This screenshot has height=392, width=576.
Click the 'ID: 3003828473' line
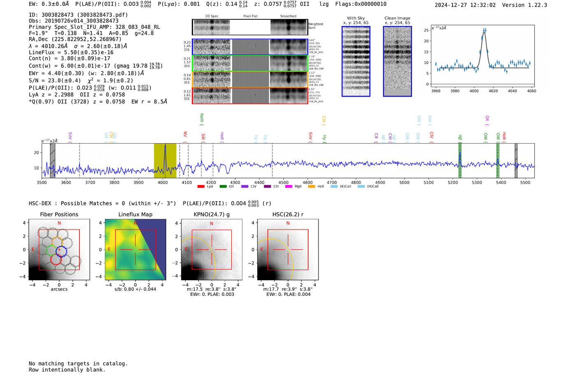78,15
